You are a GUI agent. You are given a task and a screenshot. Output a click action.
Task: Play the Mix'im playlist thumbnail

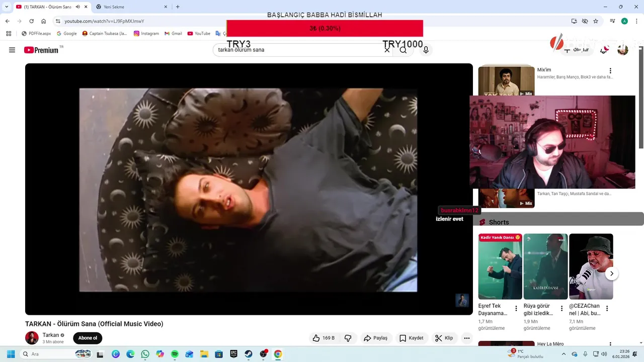click(x=506, y=81)
